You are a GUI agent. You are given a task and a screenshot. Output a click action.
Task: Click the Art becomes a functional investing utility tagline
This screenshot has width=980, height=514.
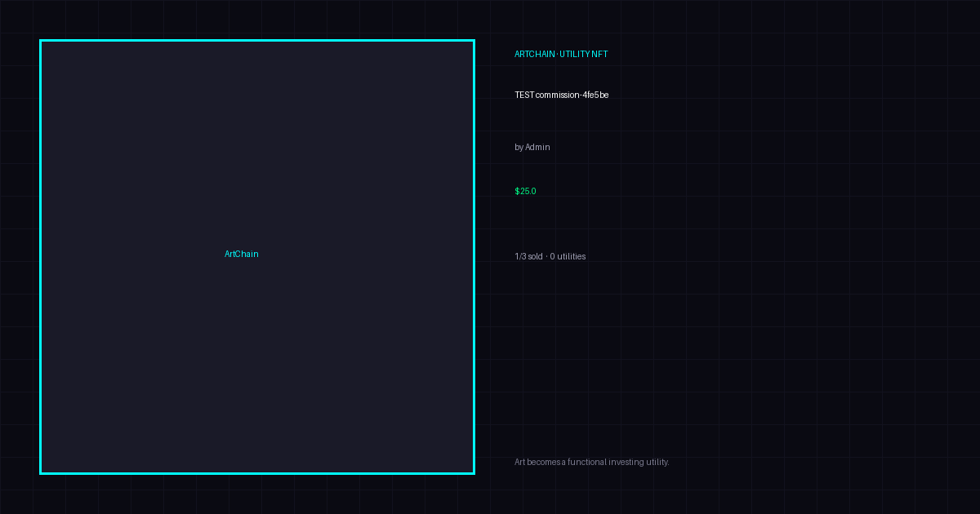592,463
